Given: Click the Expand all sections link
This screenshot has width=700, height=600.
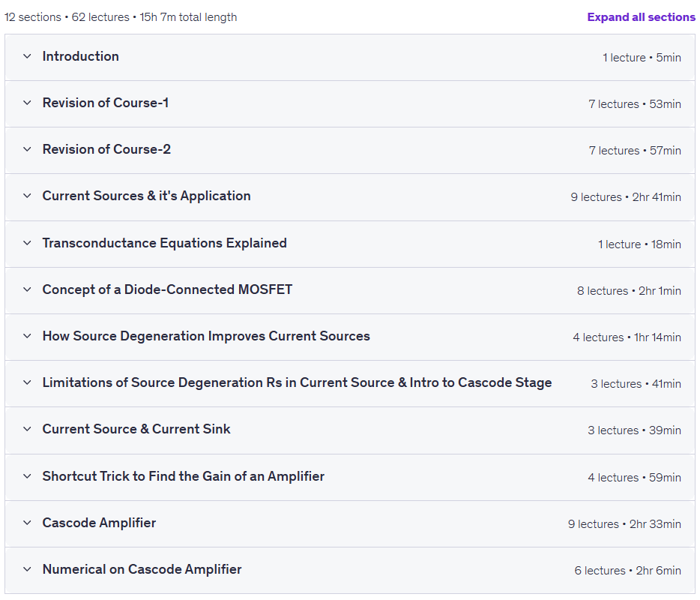Looking at the screenshot, I should (x=641, y=17).
